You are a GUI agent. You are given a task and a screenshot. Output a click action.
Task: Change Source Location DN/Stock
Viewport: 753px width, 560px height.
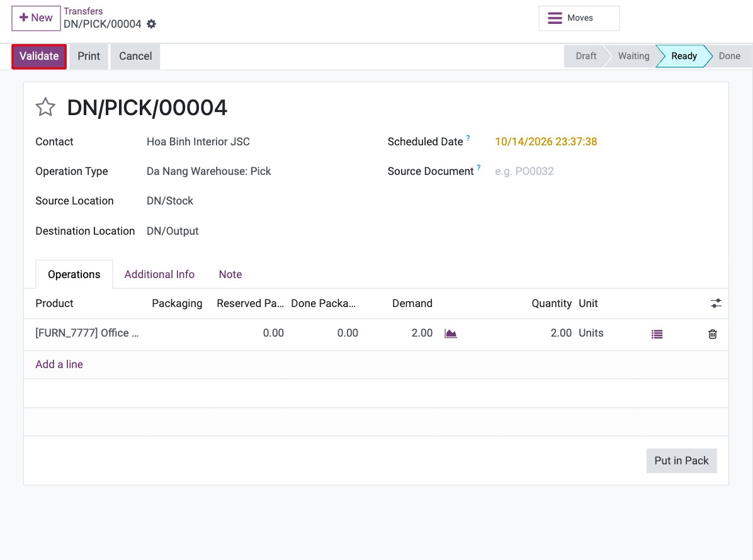click(x=170, y=201)
